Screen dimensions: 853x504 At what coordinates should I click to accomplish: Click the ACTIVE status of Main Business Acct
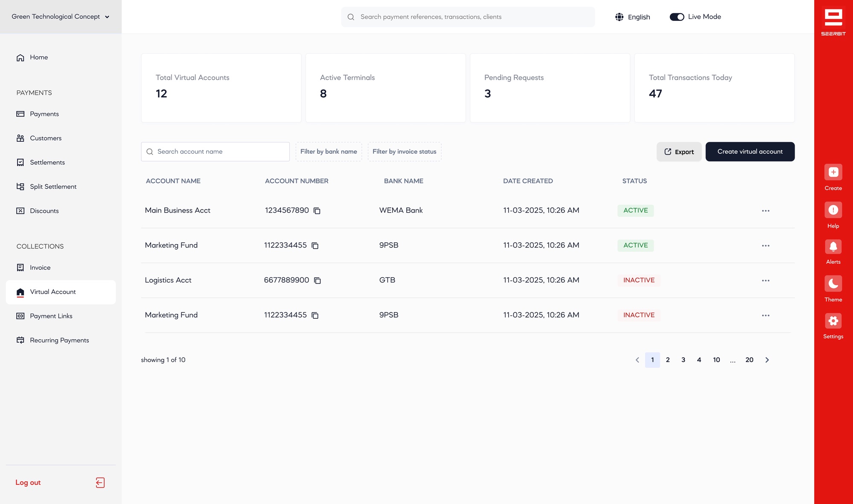pos(635,210)
